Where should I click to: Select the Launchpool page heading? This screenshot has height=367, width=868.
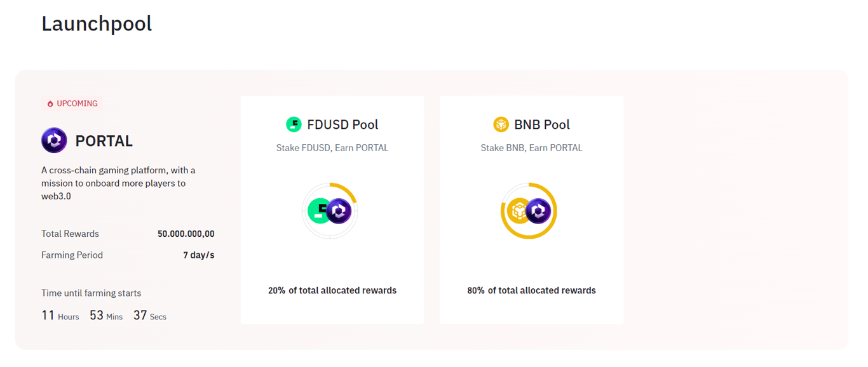click(x=97, y=23)
